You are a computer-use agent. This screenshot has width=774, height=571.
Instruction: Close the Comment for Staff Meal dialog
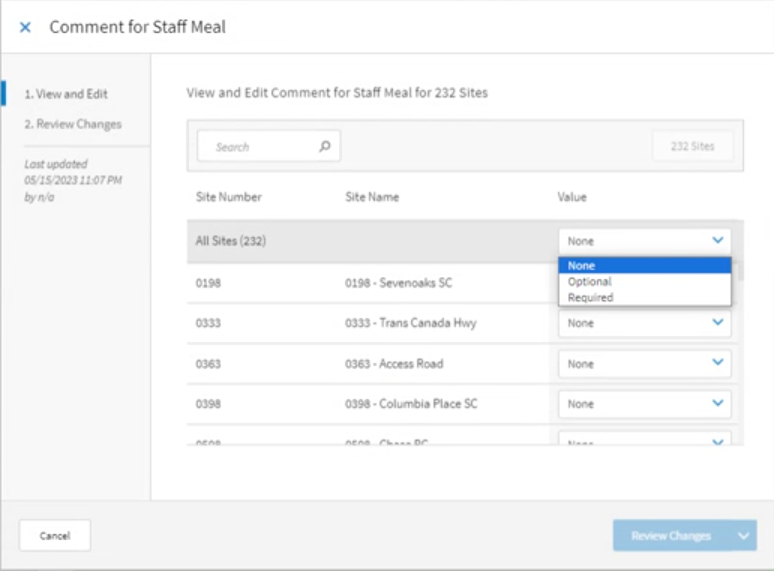pos(25,27)
